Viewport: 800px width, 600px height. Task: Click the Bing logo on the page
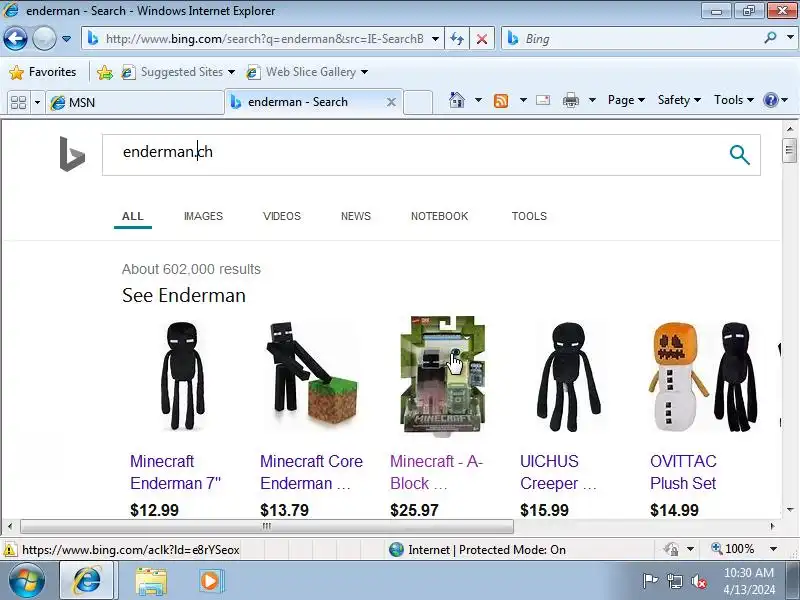[72, 154]
